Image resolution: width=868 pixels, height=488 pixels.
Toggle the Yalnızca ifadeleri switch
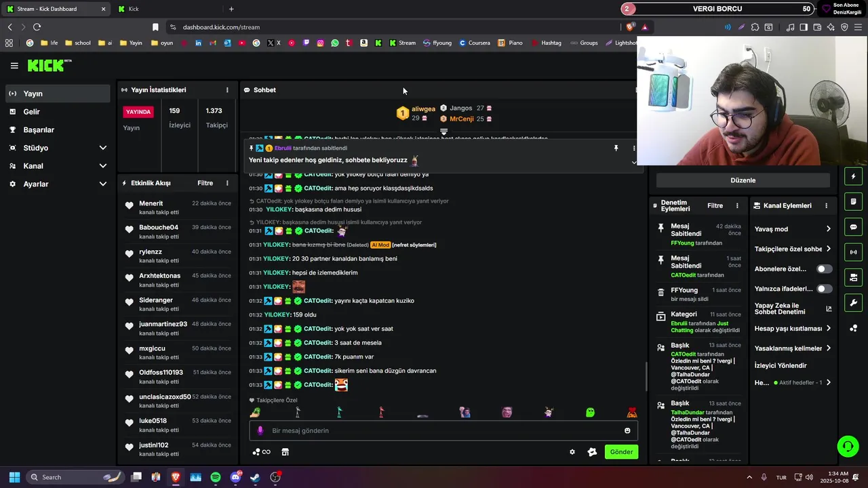coord(825,289)
